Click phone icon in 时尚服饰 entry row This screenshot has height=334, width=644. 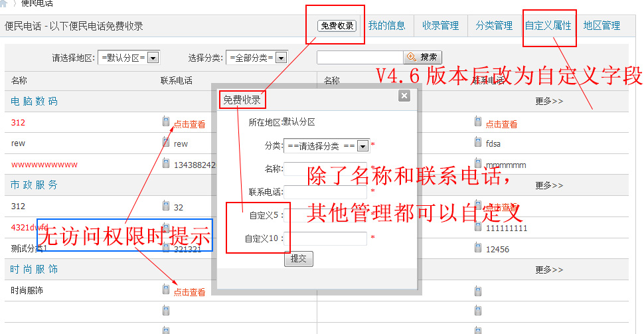coord(166,290)
